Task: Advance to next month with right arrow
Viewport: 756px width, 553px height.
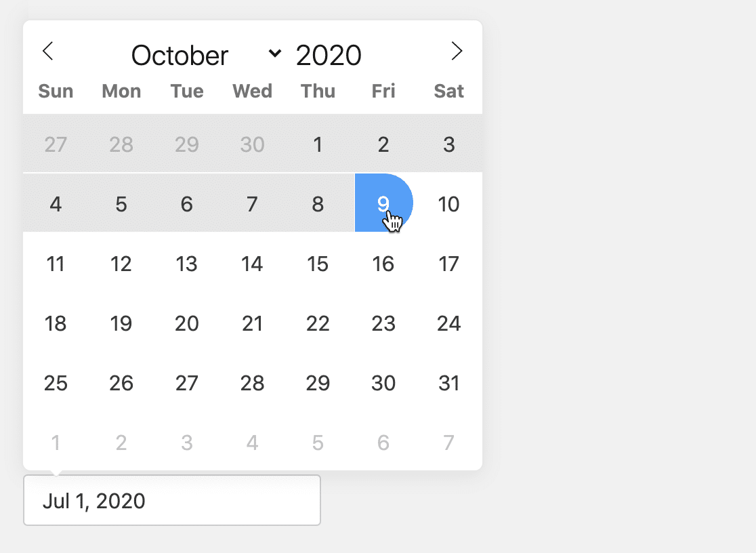Action: point(457,51)
